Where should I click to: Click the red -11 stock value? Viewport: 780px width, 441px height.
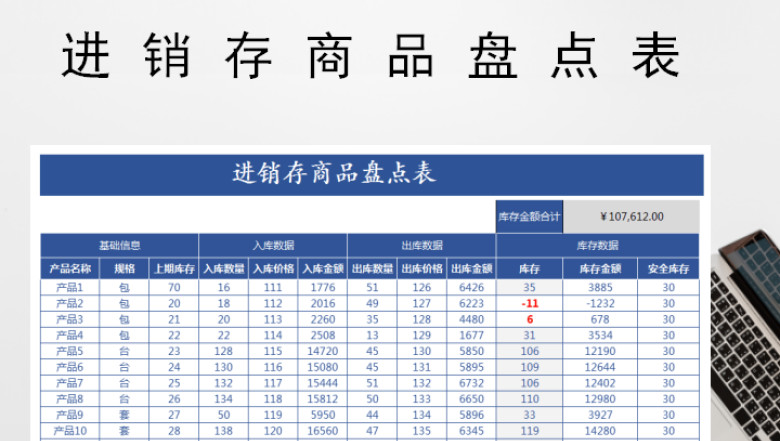530,303
